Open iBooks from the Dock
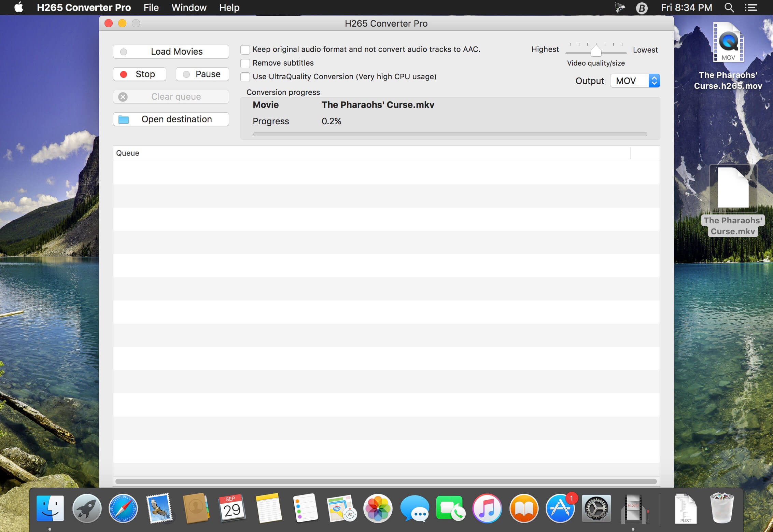The image size is (773, 532). click(524, 508)
